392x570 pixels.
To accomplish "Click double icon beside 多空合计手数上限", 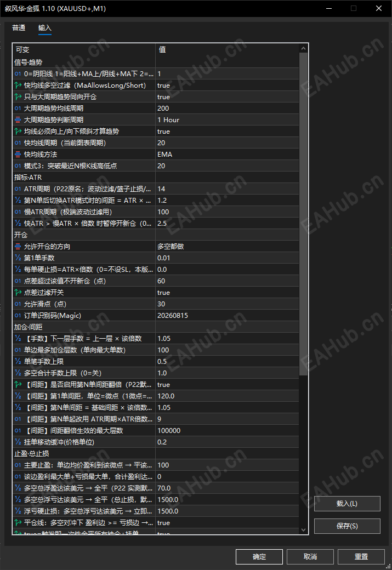I will point(18,373).
